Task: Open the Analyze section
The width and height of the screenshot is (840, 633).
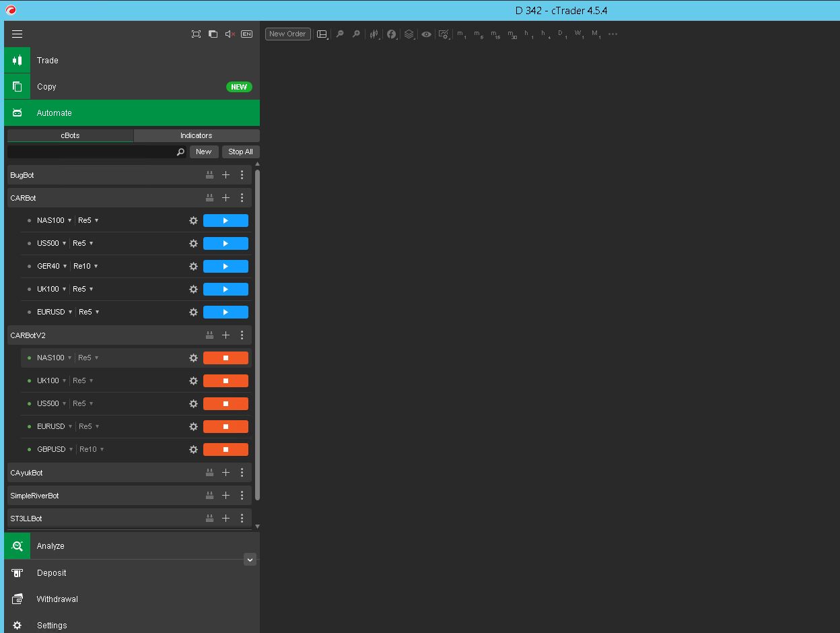Action: (132, 546)
